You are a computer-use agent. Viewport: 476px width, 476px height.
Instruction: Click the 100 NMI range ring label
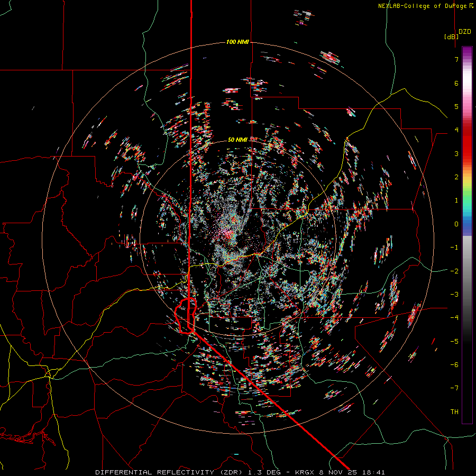[x=237, y=42]
